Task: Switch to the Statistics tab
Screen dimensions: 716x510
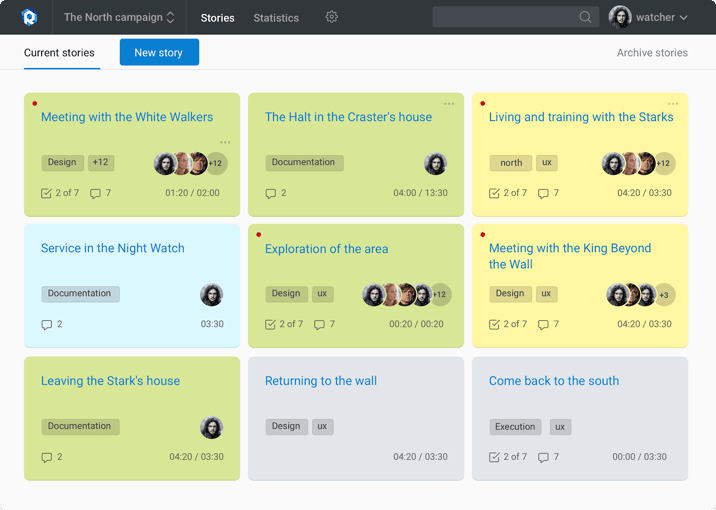Action: tap(276, 18)
